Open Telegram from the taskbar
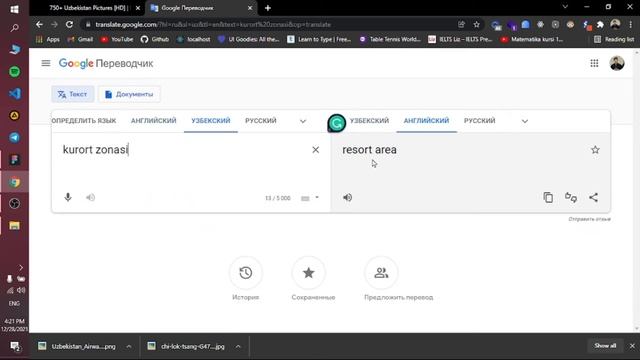The image size is (640, 360). point(15,138)
